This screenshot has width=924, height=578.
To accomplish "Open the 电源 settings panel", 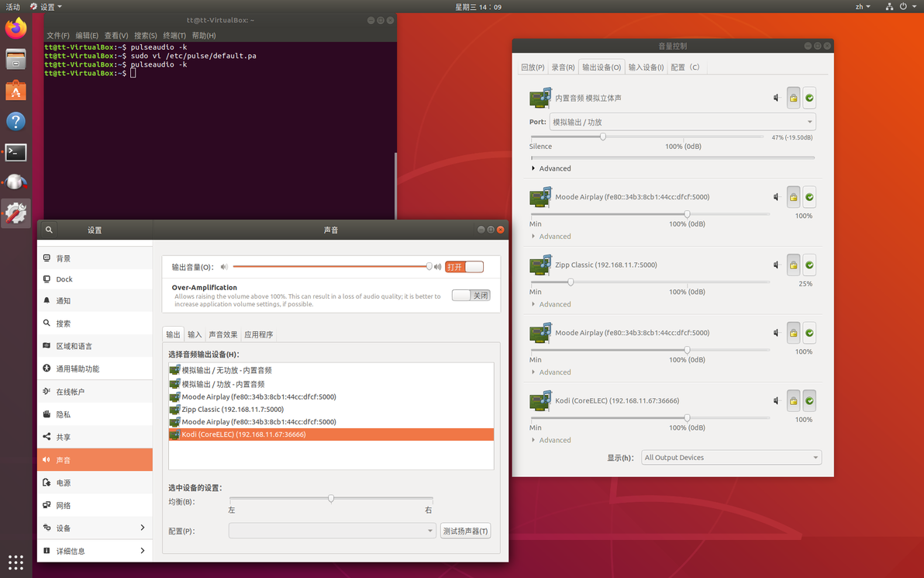I will pyautogui.click(x=95, y=483).
